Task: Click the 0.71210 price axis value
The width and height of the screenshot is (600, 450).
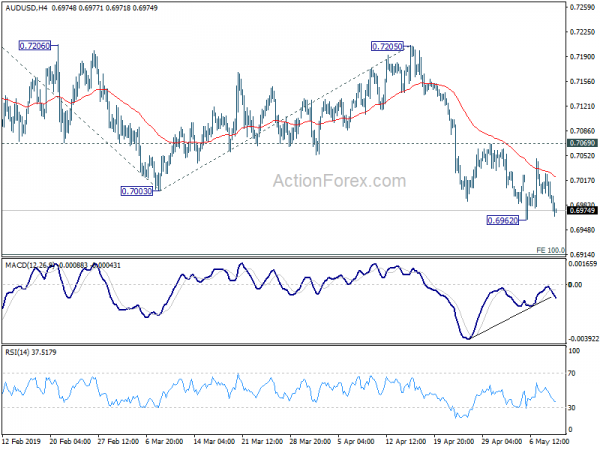Action: [582, 106]
